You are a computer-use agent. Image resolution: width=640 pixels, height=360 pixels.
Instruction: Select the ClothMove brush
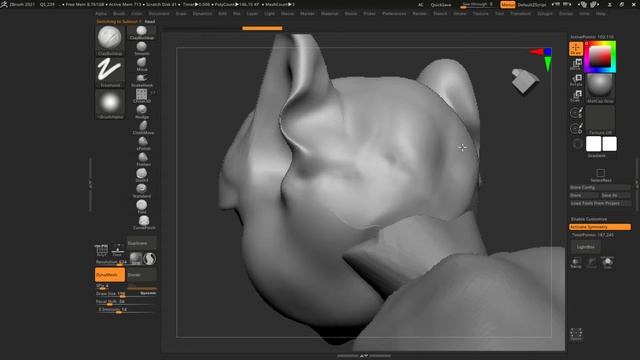(x=142, y=128)
